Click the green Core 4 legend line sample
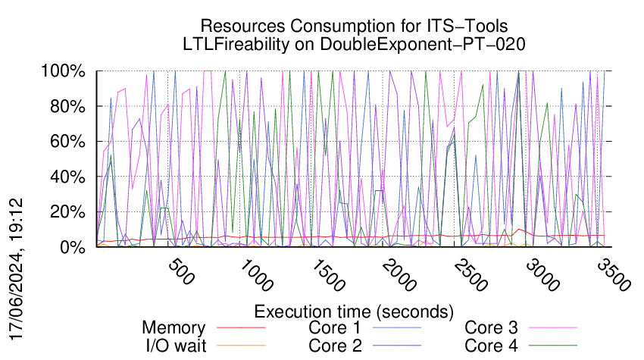 (553, 346)
